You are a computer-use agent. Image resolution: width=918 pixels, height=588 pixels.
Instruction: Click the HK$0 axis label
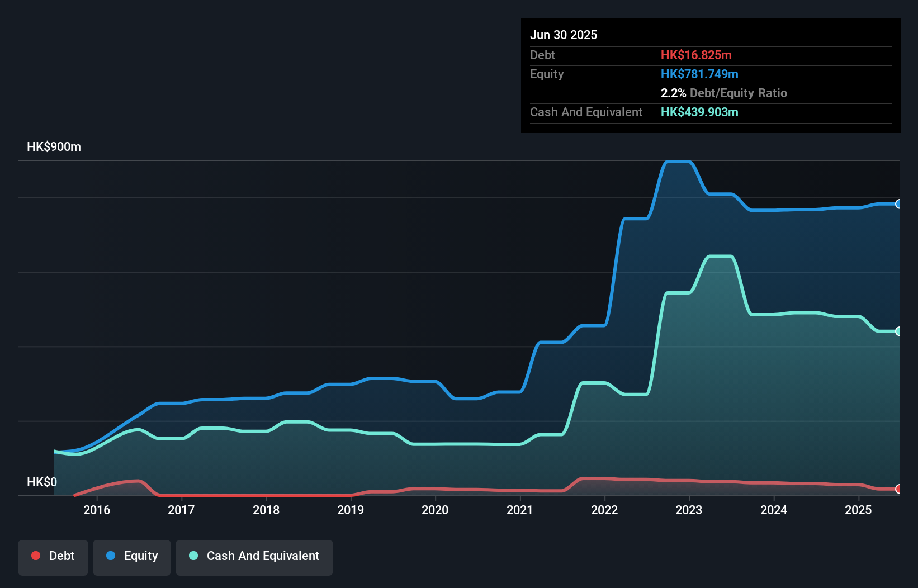(x=42, y=482)
